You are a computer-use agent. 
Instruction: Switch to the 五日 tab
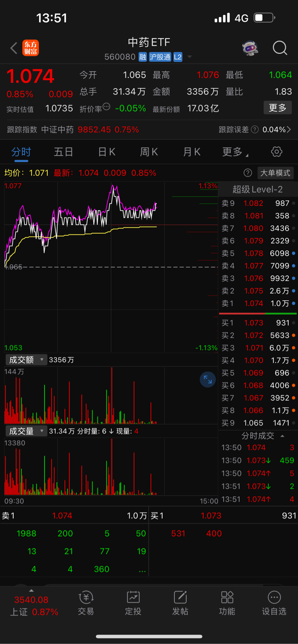pyautogui.click(x=63, y=152)
